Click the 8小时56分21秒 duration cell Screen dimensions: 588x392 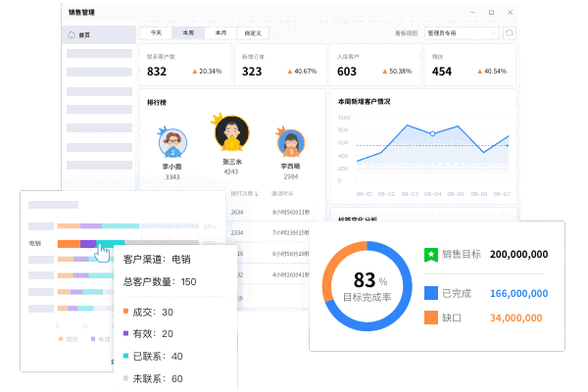pyautogui.click(x=291, y=213)
